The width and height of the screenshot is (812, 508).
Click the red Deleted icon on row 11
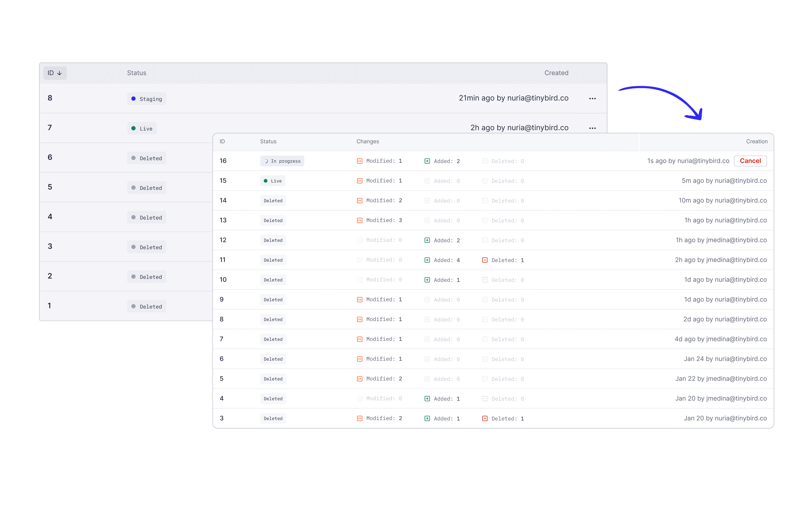pos(485,260)
